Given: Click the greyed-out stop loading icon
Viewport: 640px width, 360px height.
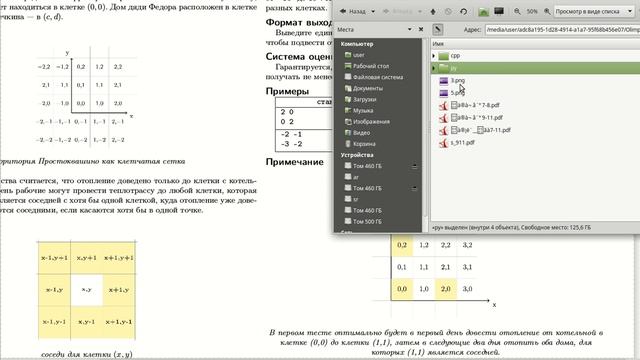Looking at the screenshot, I should click(x=448, y=11).
